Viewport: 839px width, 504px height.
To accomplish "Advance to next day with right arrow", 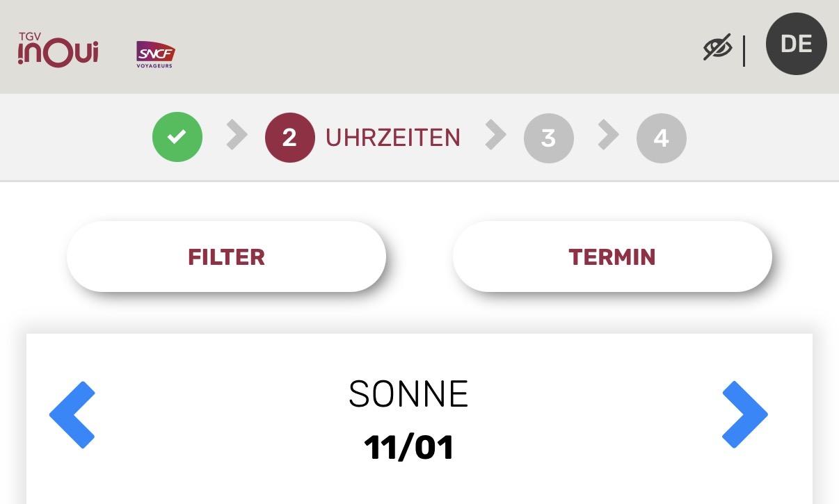I will point(744,414).
